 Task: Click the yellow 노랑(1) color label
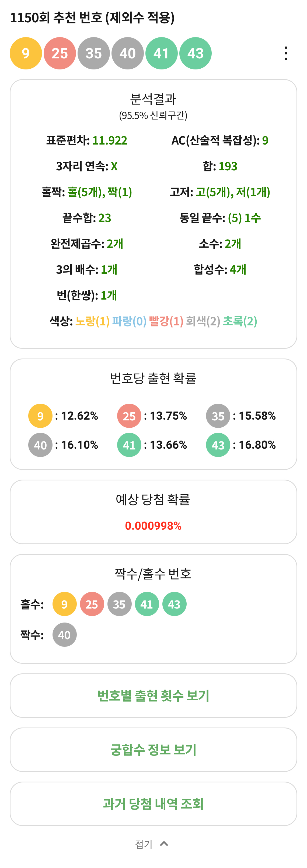tap(92, 321)
